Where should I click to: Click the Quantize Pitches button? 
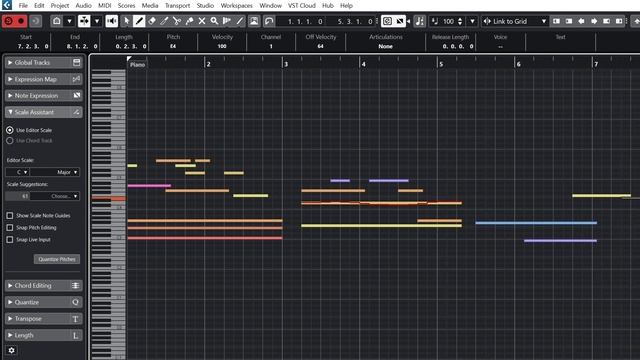point(57,259)
